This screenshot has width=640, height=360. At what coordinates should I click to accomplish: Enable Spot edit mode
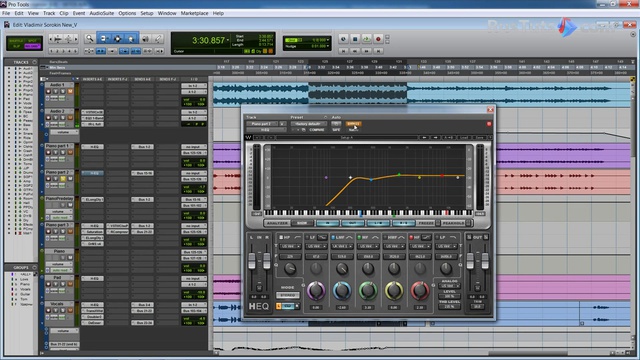pos(32,41)
